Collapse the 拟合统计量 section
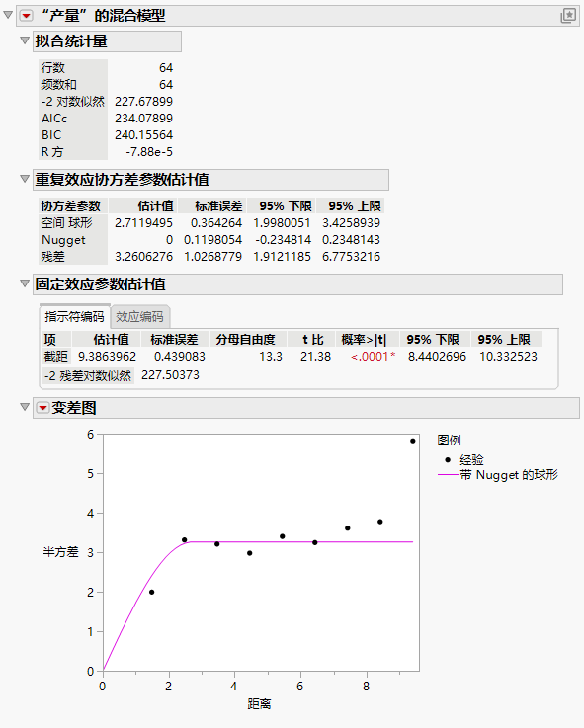584x728 pixels. (x=25, y=40)
